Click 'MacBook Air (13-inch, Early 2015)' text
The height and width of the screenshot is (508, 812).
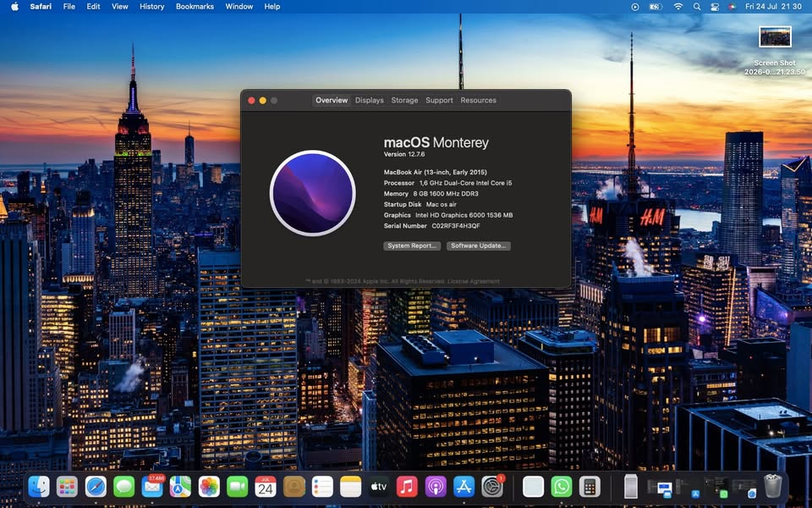[435, 172]
